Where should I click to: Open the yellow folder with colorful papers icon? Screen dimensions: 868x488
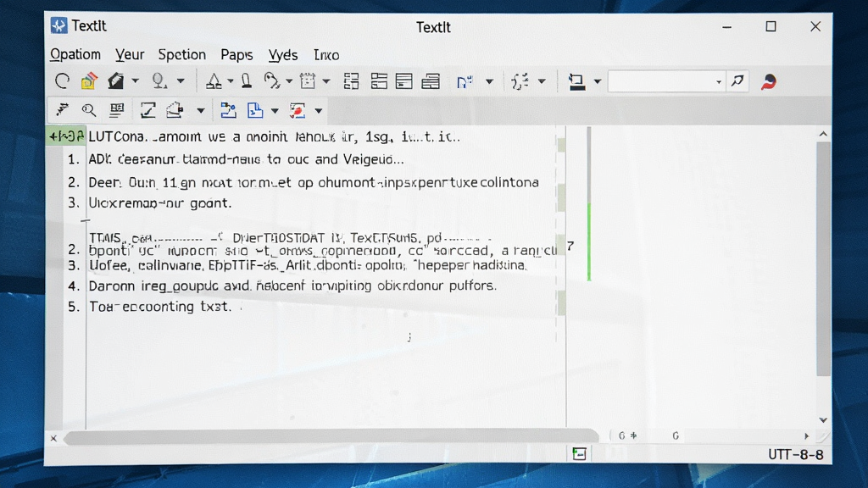88,81
